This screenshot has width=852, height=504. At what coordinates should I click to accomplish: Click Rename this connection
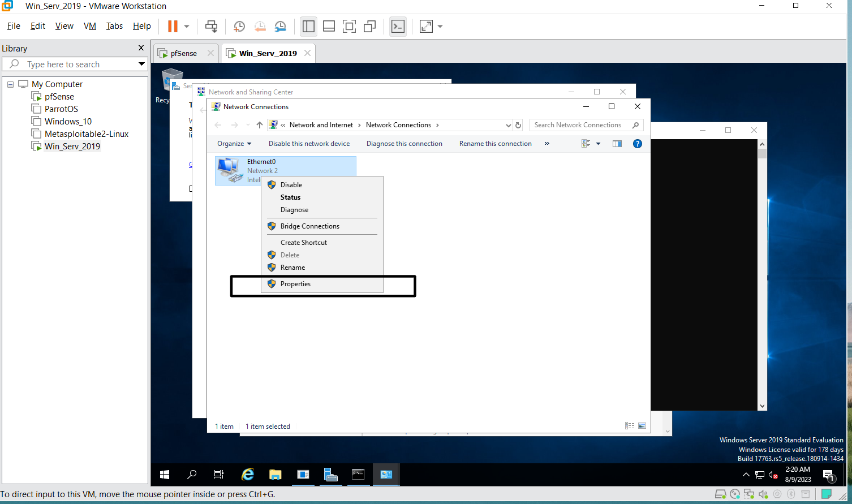pos(496,144)
